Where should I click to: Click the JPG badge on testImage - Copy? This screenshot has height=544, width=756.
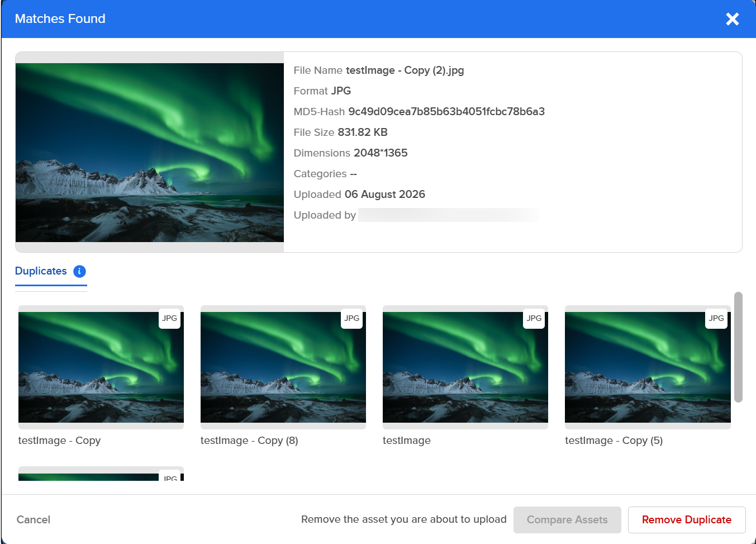(169, 318)
